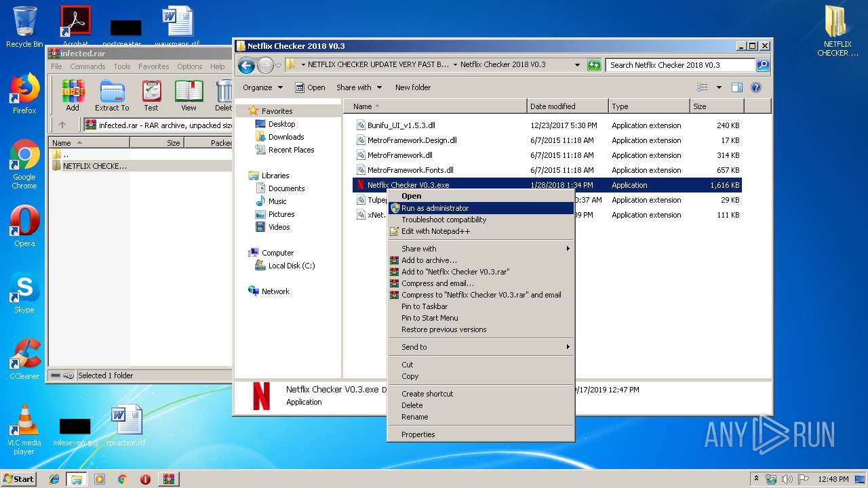Click New folder button in Explorer
Viewport: 868px width, 488px height.
coord(413,87)
